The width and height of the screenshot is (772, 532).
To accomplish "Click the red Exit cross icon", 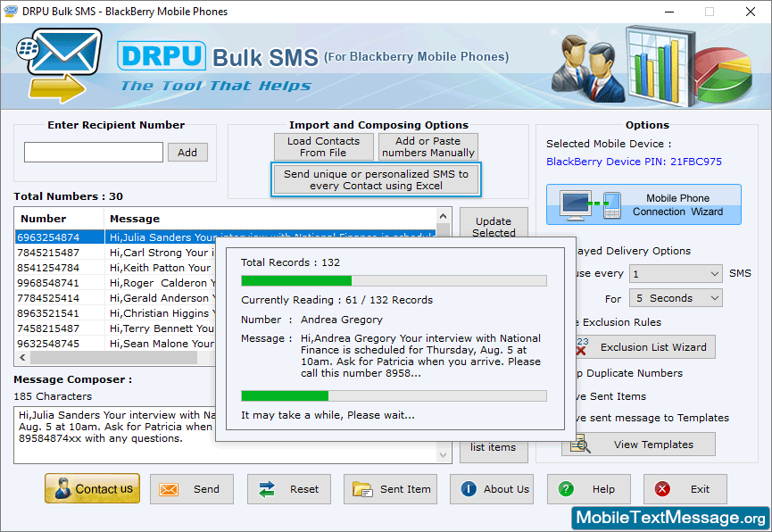I will point(662,488).
